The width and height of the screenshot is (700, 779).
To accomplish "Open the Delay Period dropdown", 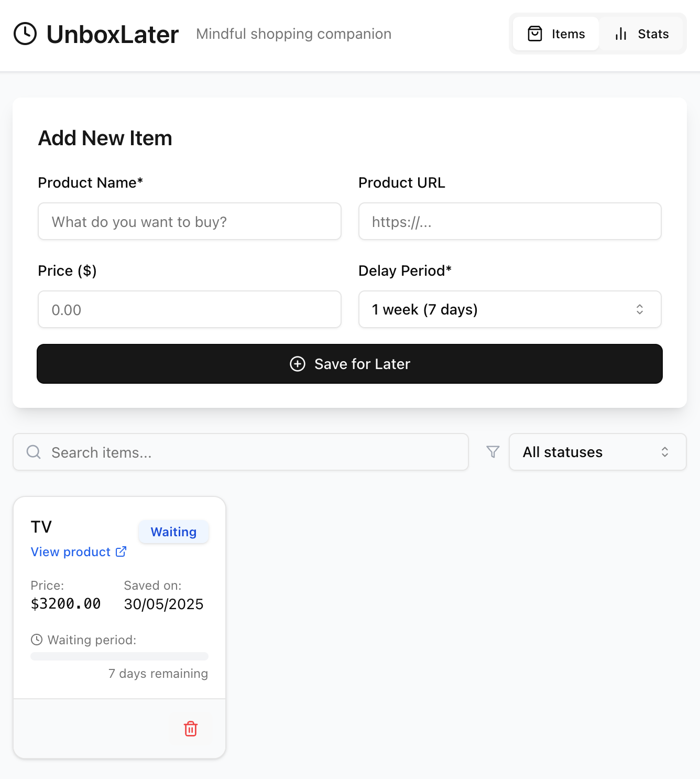I will click(x=509, y=309).
